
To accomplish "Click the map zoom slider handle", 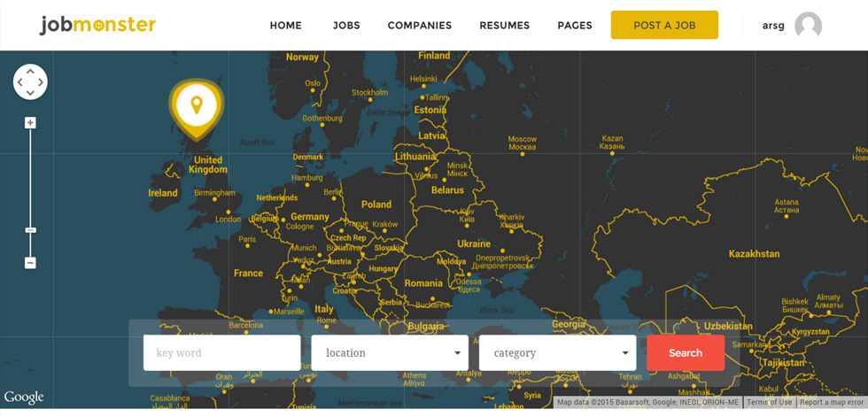I will pyautogui.click(x=30, y=229).
